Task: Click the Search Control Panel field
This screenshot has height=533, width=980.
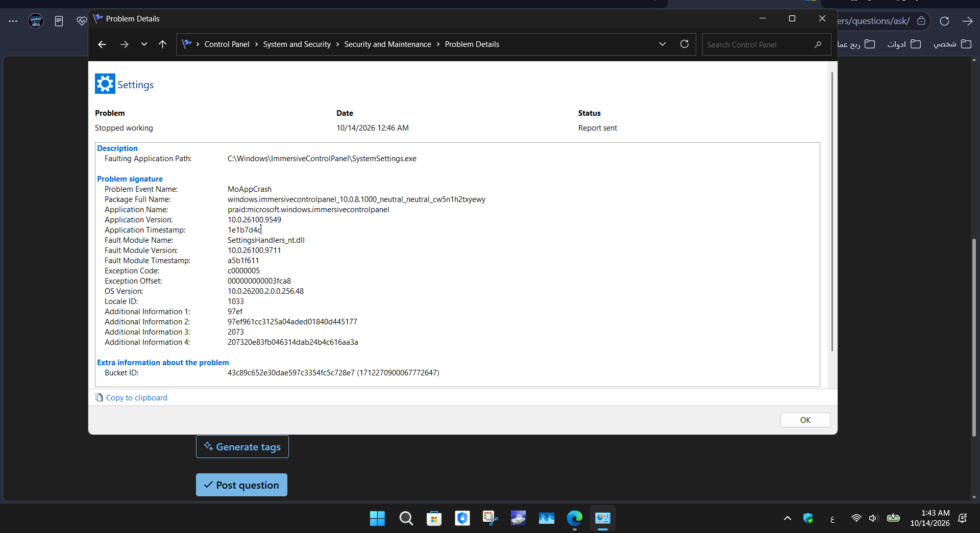Action: pos(766,44)
